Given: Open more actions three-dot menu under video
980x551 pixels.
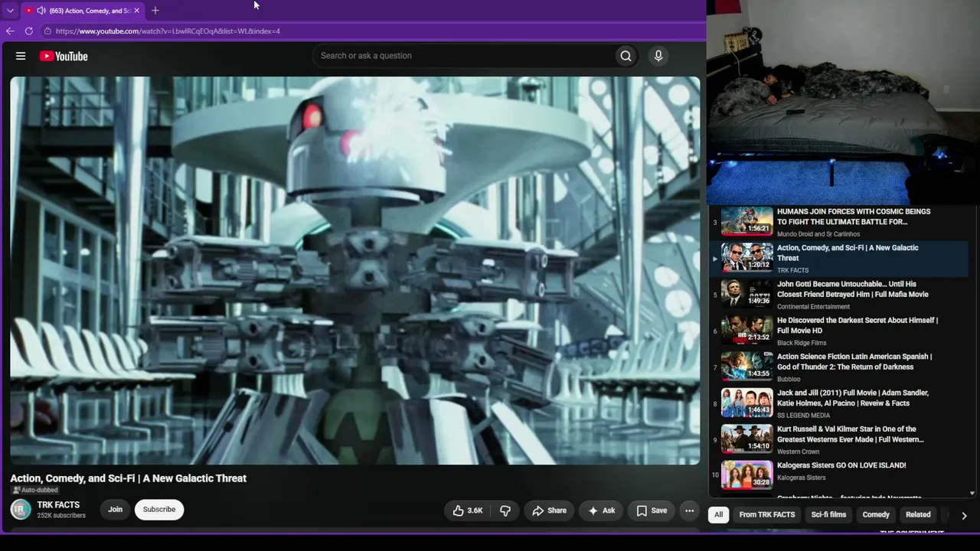Looking at the screenshot, I should tap(689, 510).
